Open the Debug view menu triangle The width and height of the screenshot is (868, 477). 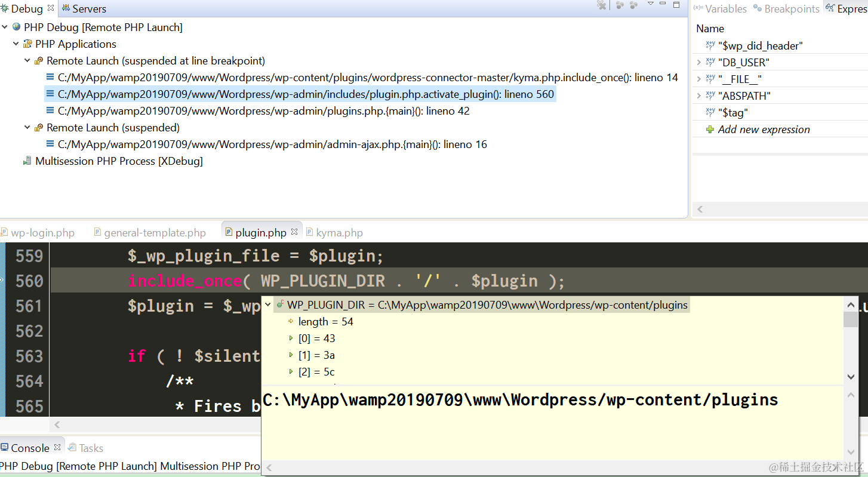[x=650, y=4]
